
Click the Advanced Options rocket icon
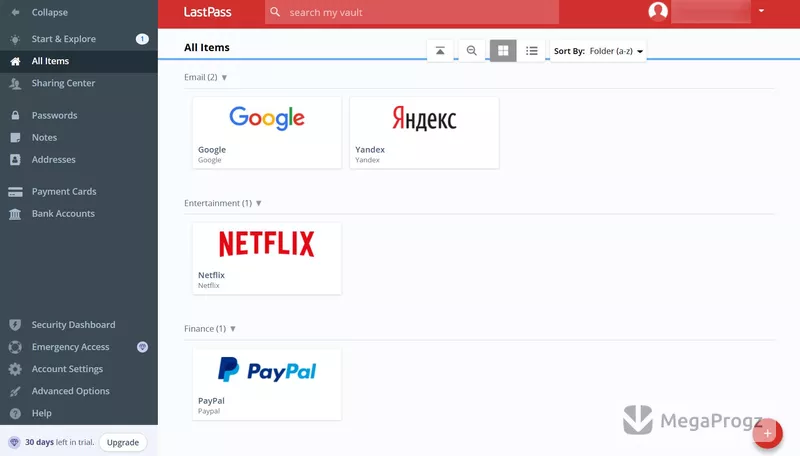(x=15, y=391)
